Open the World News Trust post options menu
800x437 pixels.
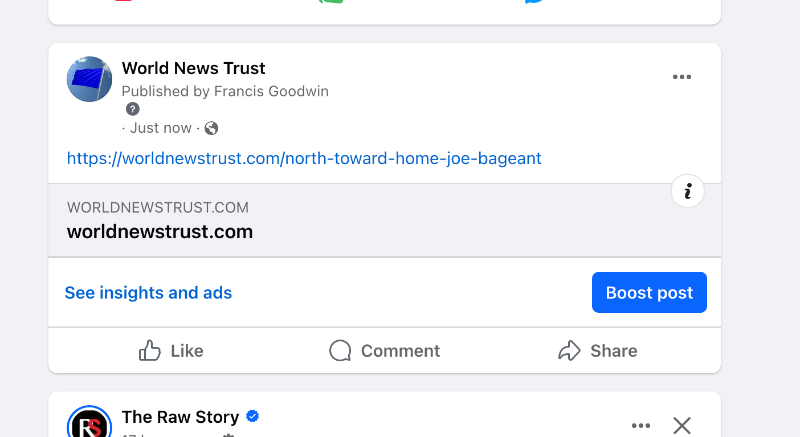[x=682, y=77]
